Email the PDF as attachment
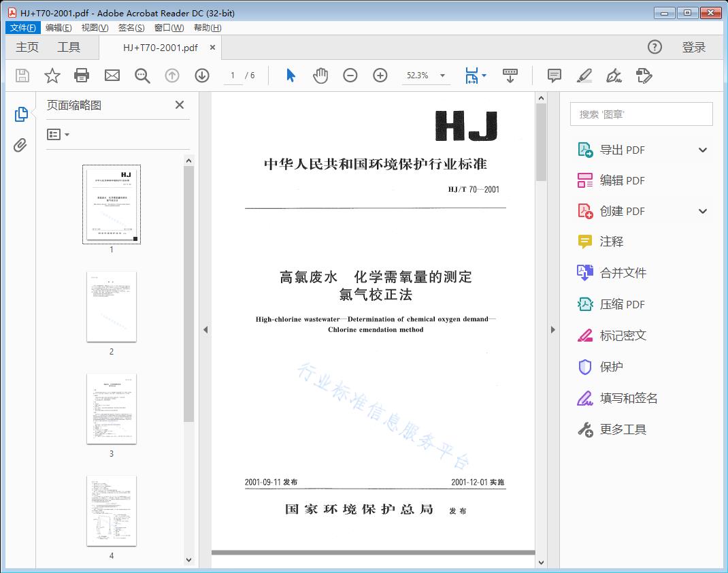 click(x=112, y=76)
